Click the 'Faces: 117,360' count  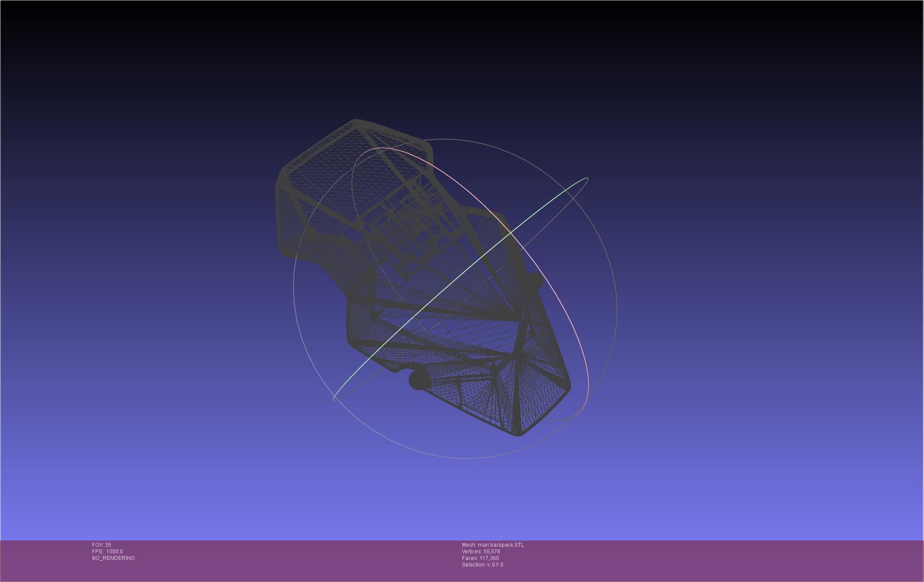point(481,558)
